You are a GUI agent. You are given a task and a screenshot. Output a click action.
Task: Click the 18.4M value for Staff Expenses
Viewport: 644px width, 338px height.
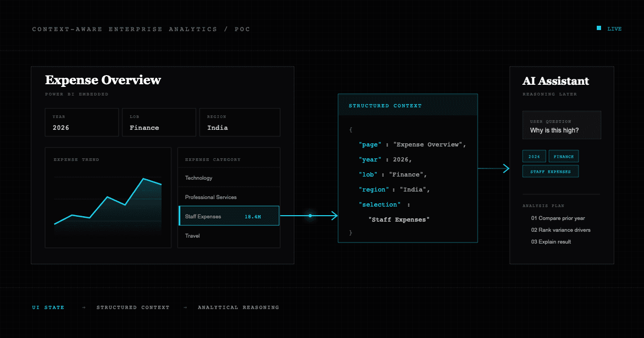[x=253, y=217]
